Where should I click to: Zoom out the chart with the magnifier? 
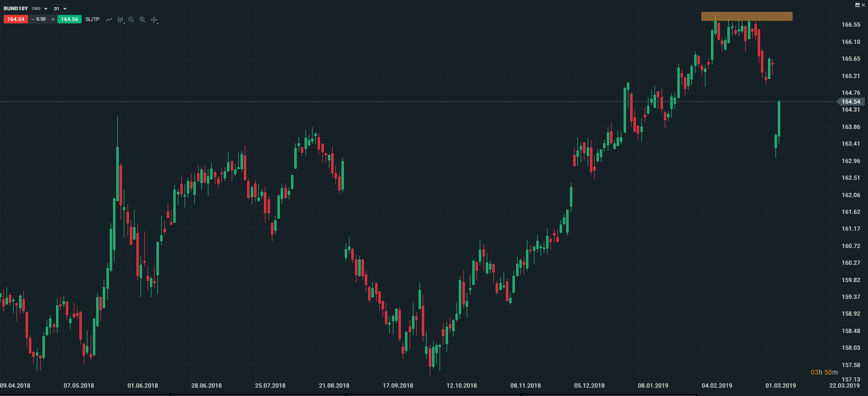[131, 20]
